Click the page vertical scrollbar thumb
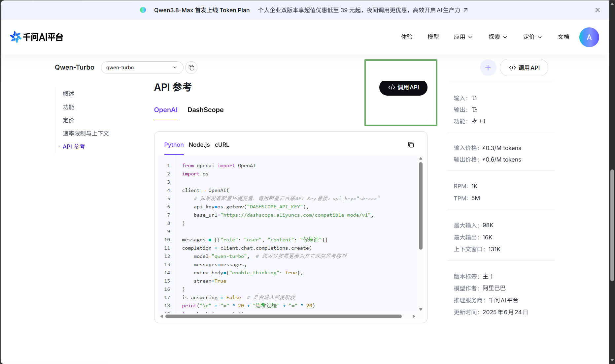 (612, 225)
